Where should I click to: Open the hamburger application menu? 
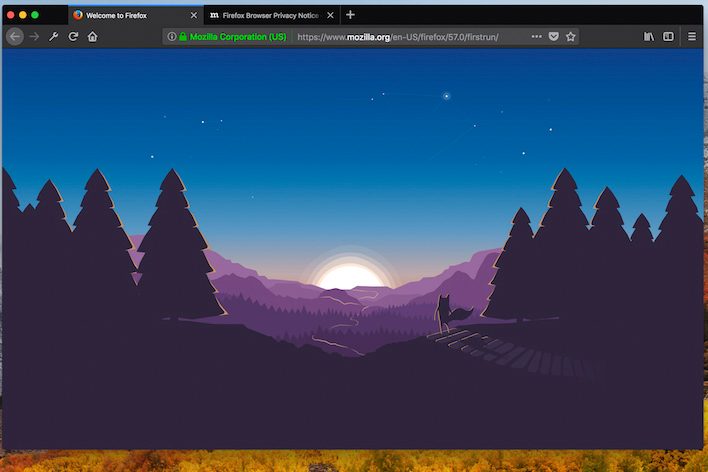(x=692, y=37)
